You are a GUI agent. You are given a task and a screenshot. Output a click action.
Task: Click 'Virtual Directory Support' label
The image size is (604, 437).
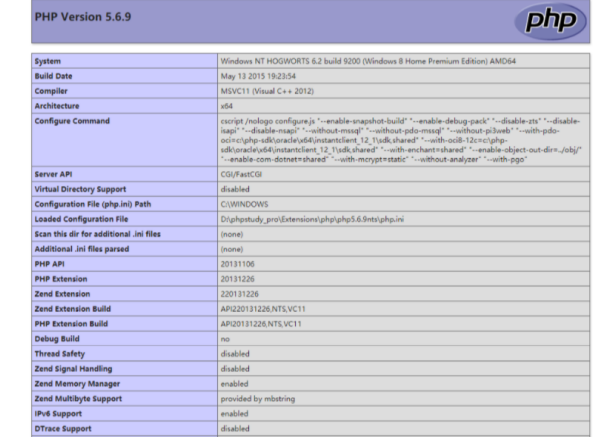click(80, 189)
